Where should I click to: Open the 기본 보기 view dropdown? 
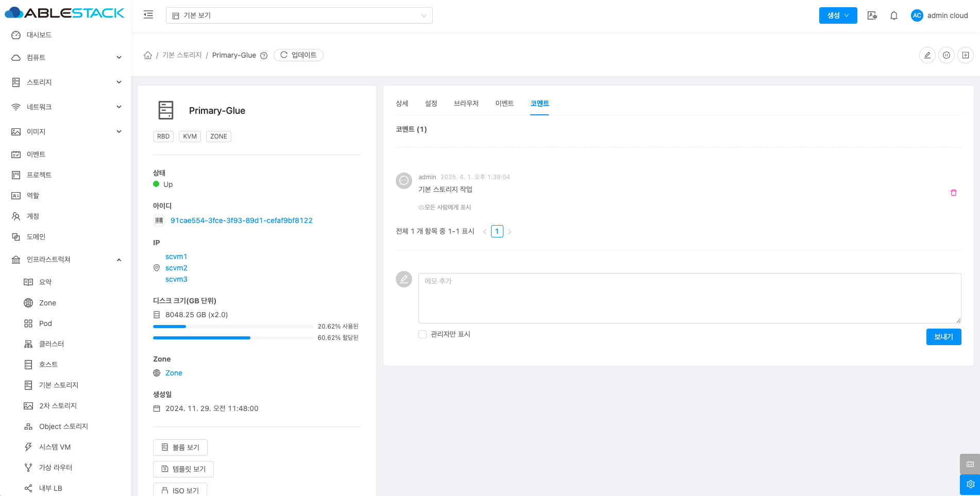(299, 15)
